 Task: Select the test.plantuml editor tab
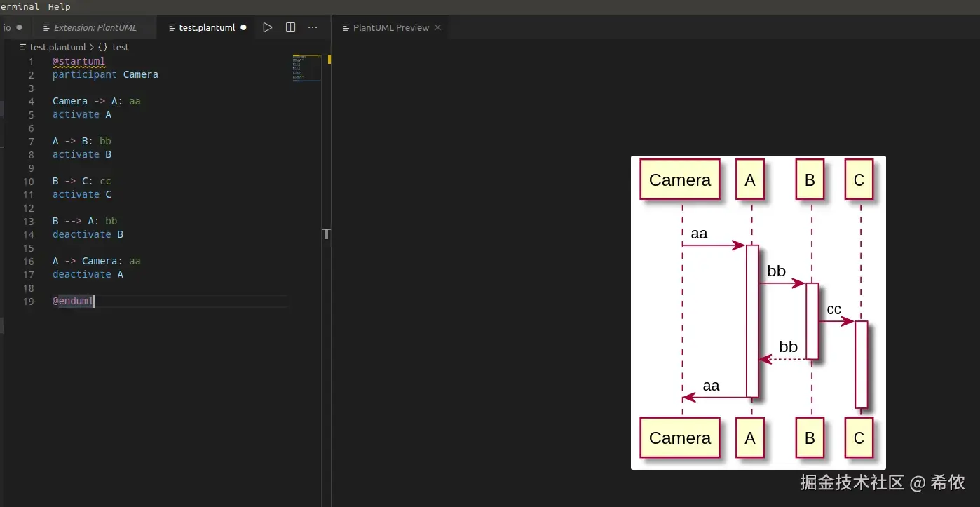click(206, 27)
